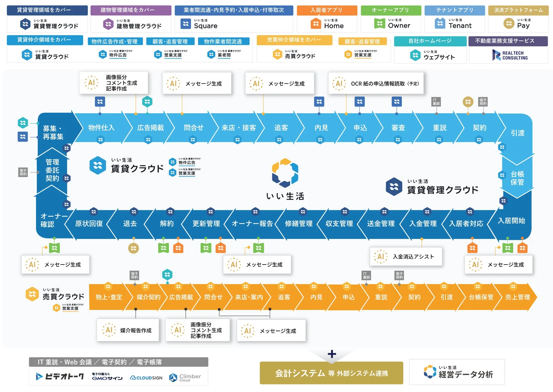Image resolution: width=553 pixels, height=392 pixels.
Task: Select the 入居者アプリ orange header tab
Action: pyautogui.click(x=327, y=10)
